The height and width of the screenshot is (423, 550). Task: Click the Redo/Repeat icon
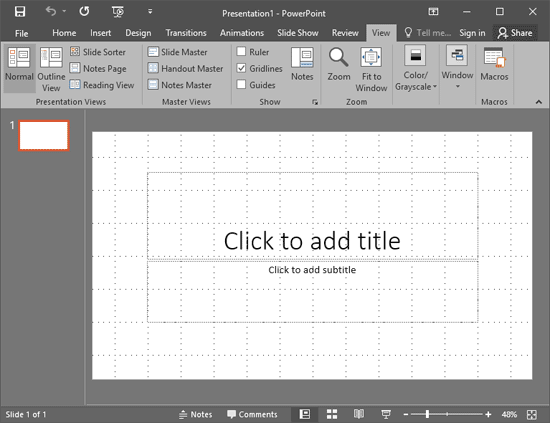pyautogui.click(x=84, y=12)
